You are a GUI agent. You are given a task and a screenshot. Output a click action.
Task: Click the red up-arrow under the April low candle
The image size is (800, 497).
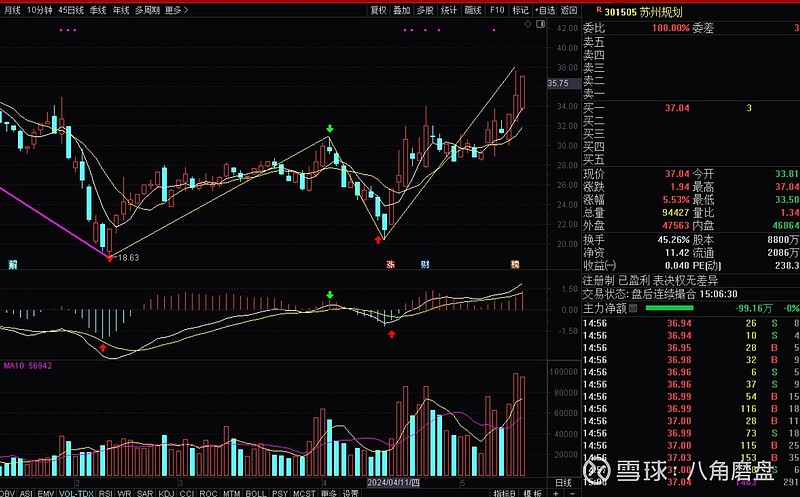click(378, 239)
